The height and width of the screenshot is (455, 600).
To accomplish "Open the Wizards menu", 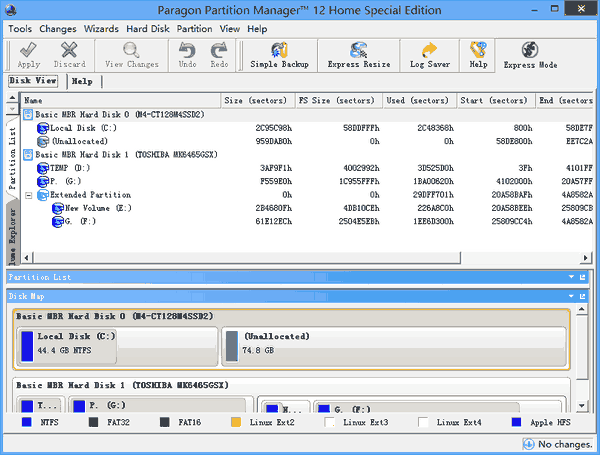I will (x=101, y=29).
